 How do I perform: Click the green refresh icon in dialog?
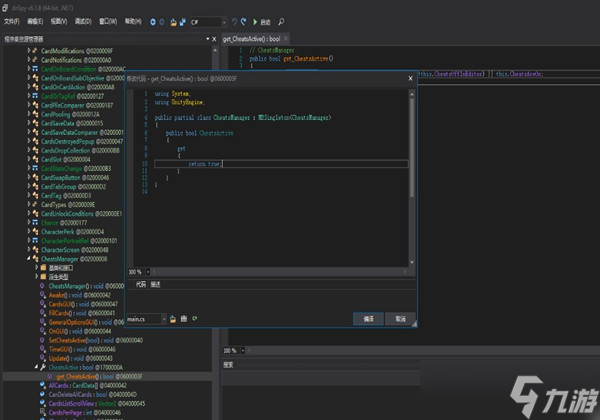coord(195,319)
